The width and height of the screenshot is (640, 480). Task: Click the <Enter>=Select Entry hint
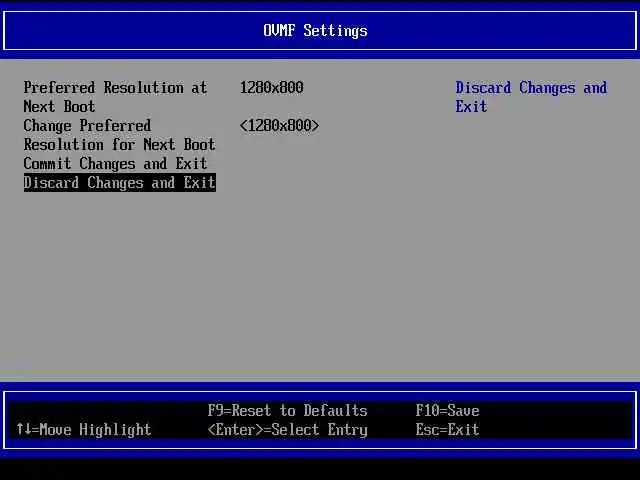287,429
